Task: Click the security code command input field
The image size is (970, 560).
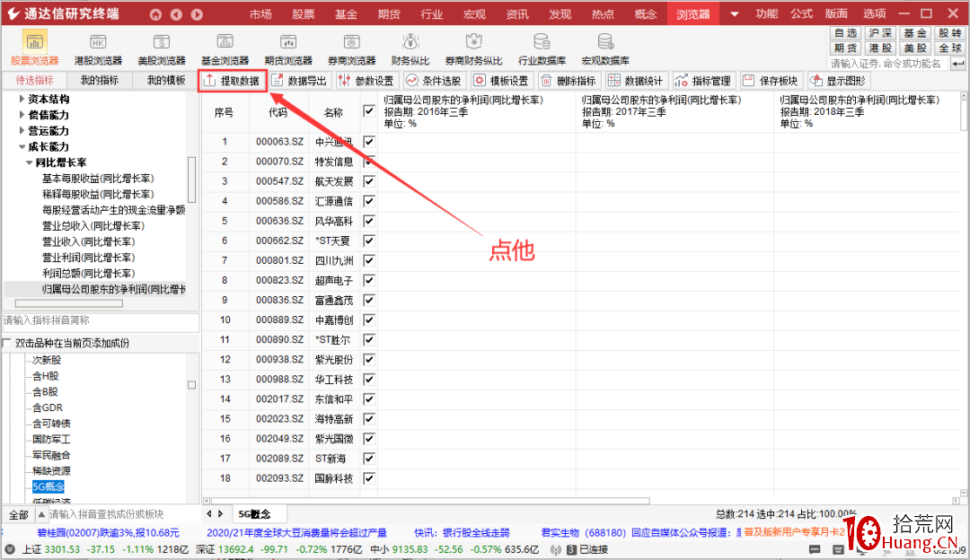Action: 889,64
